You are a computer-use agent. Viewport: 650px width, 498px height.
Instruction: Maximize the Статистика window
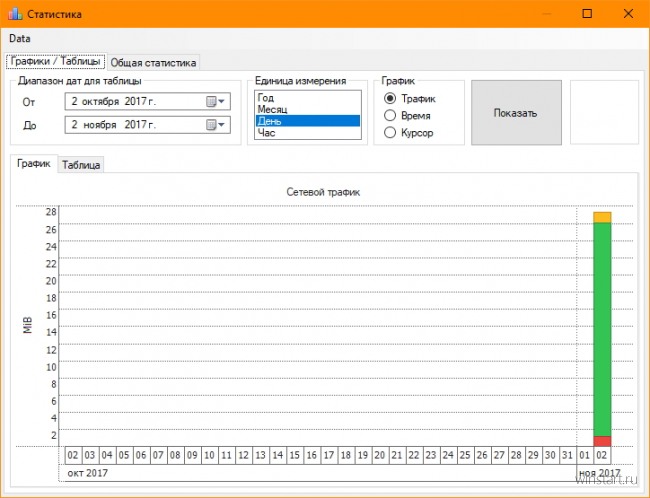tap(587, 14)
